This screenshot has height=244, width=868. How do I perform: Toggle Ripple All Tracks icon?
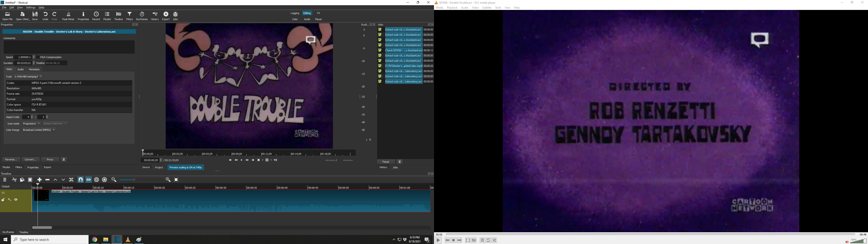pos(105,180)
